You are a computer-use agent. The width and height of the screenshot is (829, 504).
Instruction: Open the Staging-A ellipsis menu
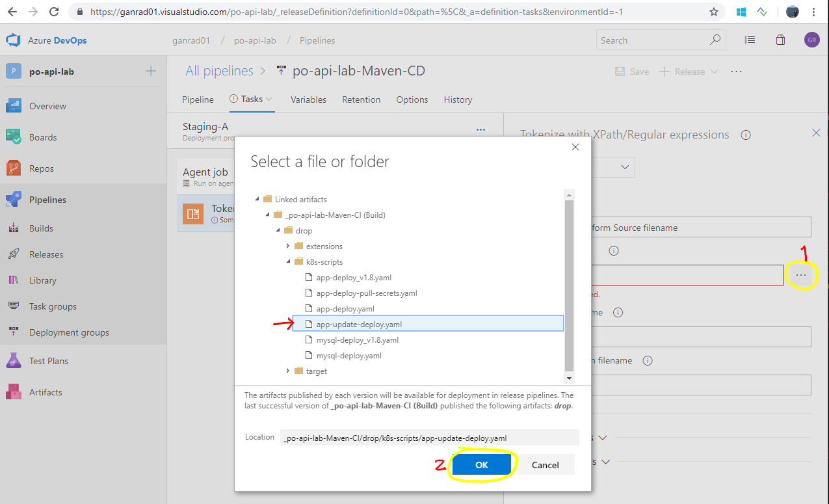[x=480, y=129]
